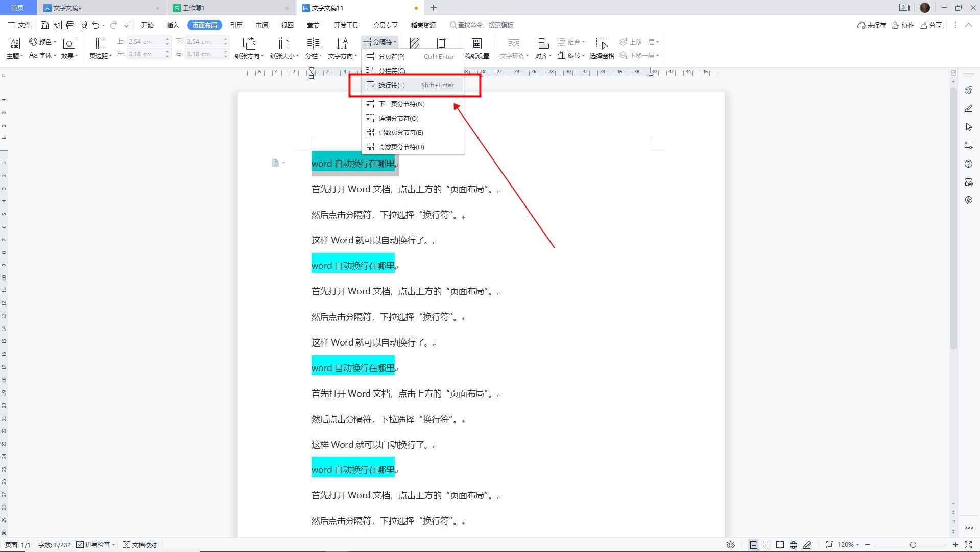Insert a 分页符 page break
Viewport: 980px width, 552px height.
pos(391,57)
